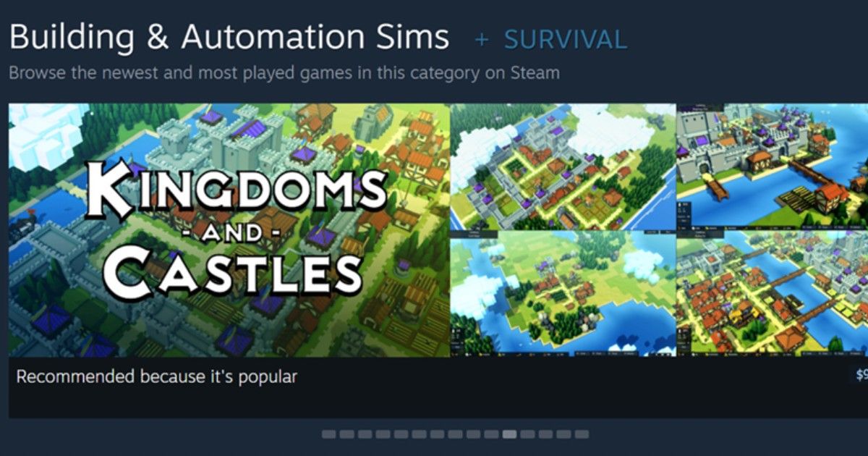Click the 'Recommended because it's popular' caption
This screenshot has height=456, width=868.
[156, 377]
